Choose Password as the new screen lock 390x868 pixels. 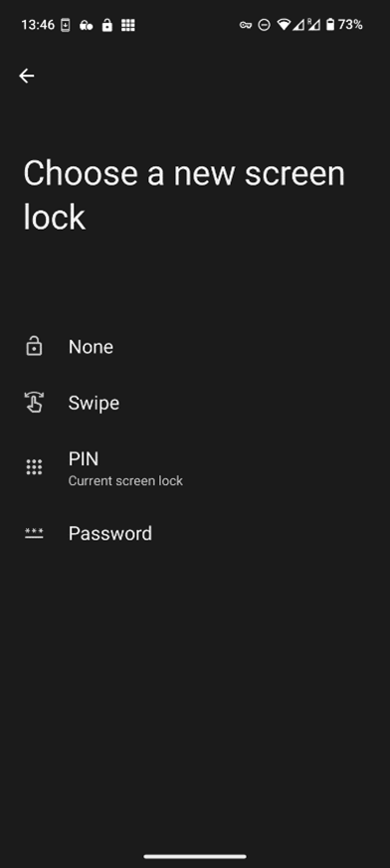coord(195,533)
